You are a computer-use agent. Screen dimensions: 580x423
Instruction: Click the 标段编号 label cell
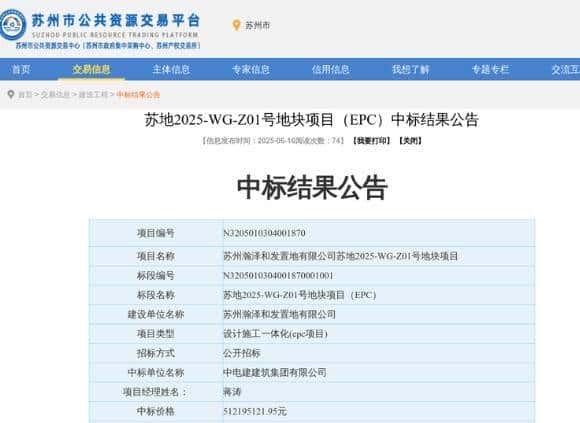(156, 275)
